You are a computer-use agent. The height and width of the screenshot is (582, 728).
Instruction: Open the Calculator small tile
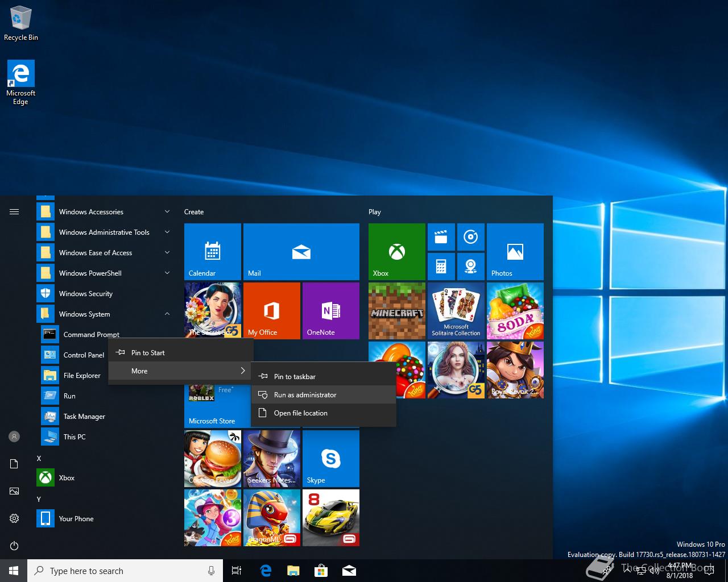[441, 267]
